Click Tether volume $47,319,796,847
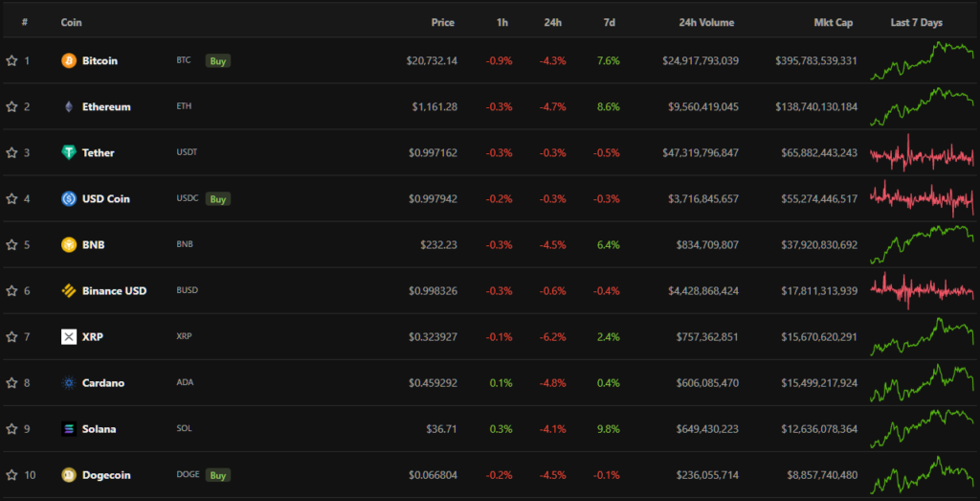 tap(701, 152)
